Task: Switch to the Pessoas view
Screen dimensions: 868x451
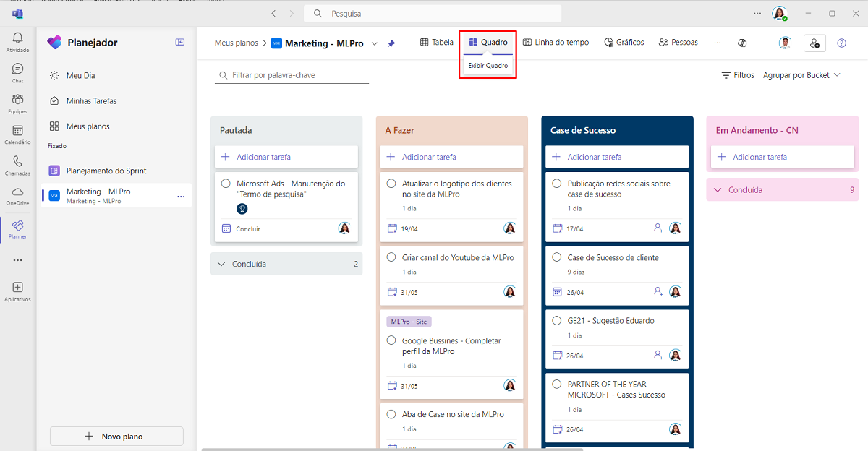Action: [678, 43]
